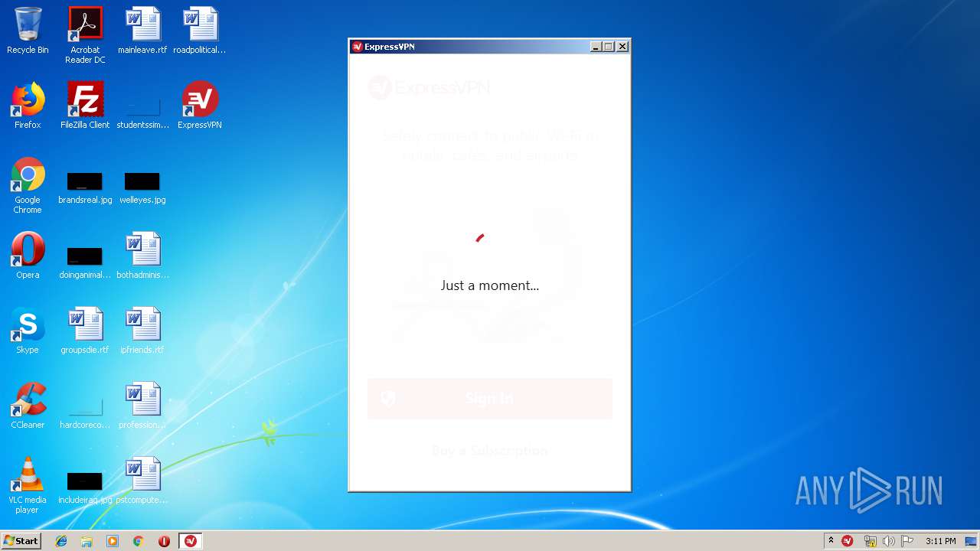The width and height of the screenshot is (980, 551).
Task: Click the 'Just a moment...' loading text
Action: click(x=490, y=285)
